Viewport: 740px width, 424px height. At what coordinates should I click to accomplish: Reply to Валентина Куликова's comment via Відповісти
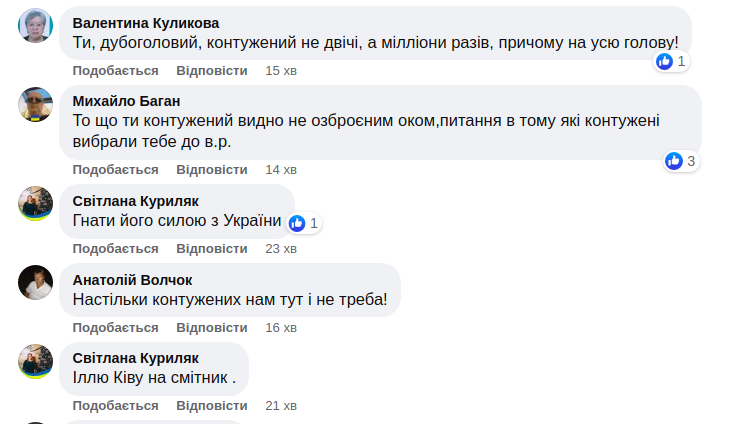[x=211, y=71]
